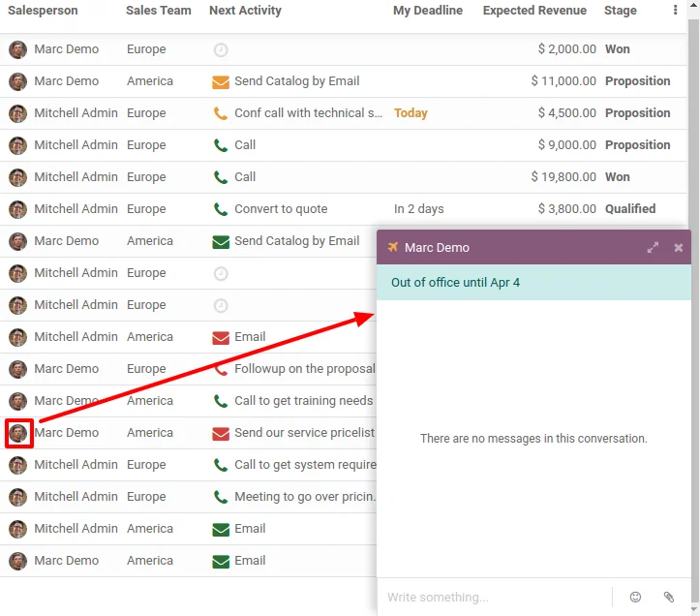The width and height of the screenshot is (700, 616).
Task: Click the Qualified stage cell
Action: (x=630, y=209)
